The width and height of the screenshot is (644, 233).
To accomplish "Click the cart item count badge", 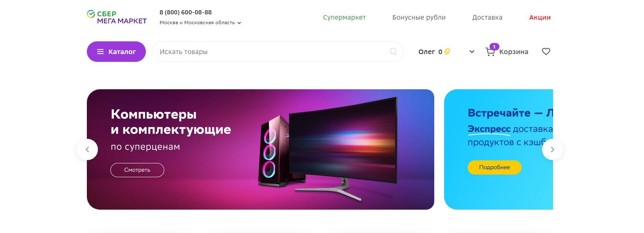I will 494,47.
